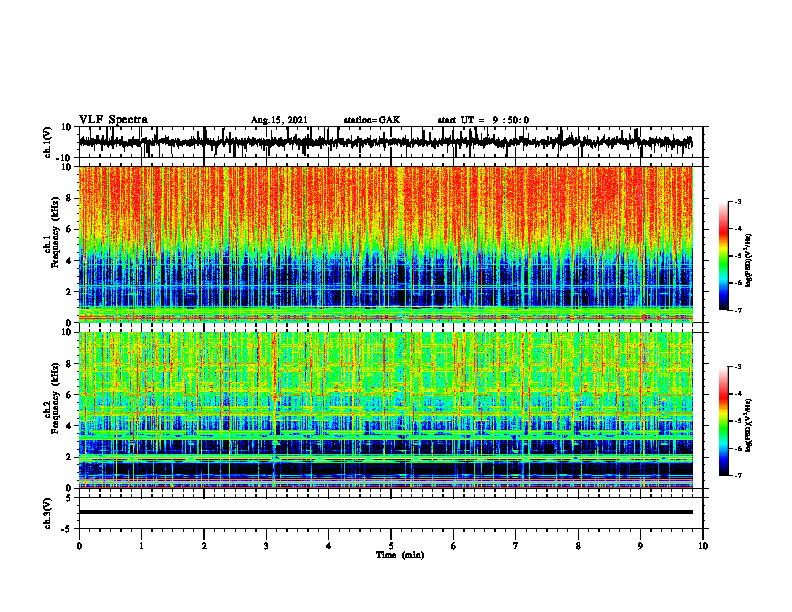Viewport: 792px width, 612px height.
Task: Click the "-4" label on ch.1 colorbar
Action: pyautogui.click(x=738, y=229)
